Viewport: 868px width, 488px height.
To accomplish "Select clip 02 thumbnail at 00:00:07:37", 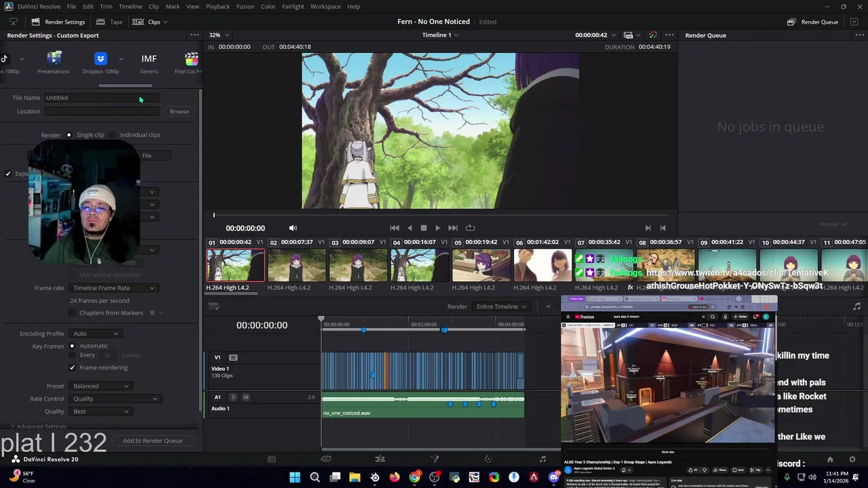I will (x=296, y=265).
